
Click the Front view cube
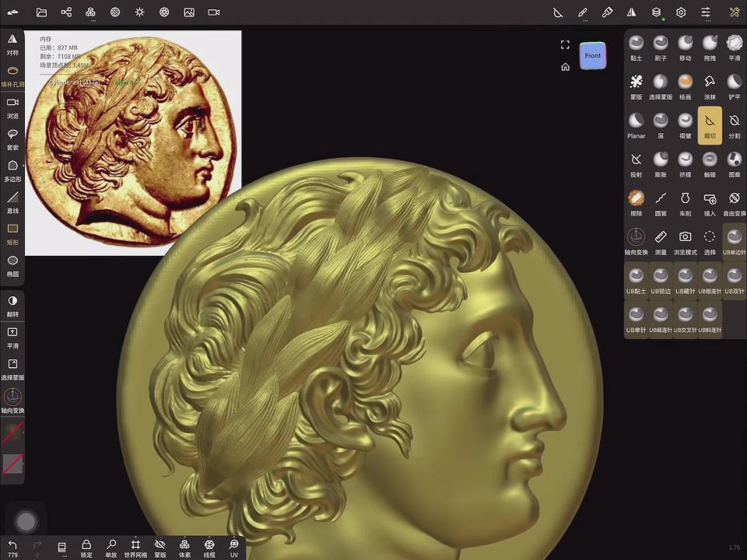(593, 56)
